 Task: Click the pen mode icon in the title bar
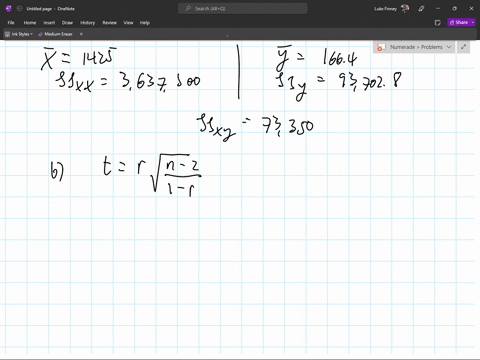pos(421,9)
